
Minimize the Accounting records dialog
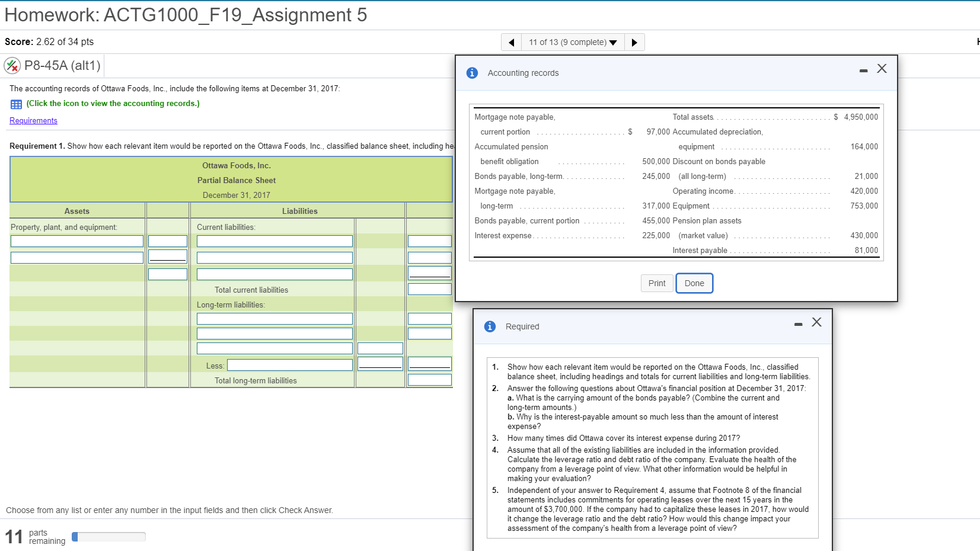pyautogui.click(x=863, y=71)
